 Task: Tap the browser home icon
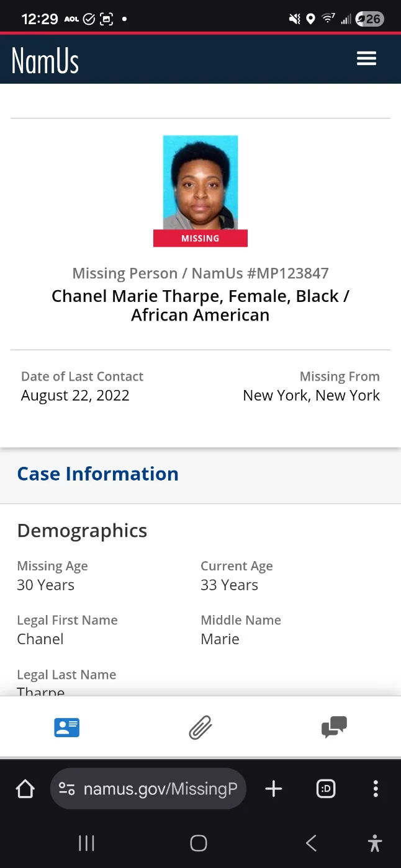tap(25, 789)
